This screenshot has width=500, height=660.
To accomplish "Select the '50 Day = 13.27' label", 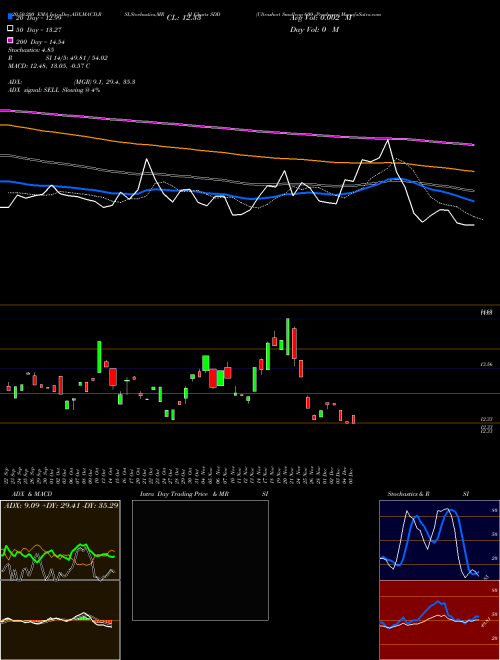I will (x=40, y=29).
